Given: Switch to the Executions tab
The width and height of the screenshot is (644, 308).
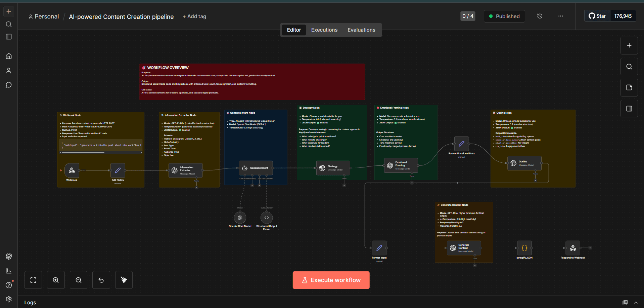Looking at the screenshot, I should coord(324,30).
